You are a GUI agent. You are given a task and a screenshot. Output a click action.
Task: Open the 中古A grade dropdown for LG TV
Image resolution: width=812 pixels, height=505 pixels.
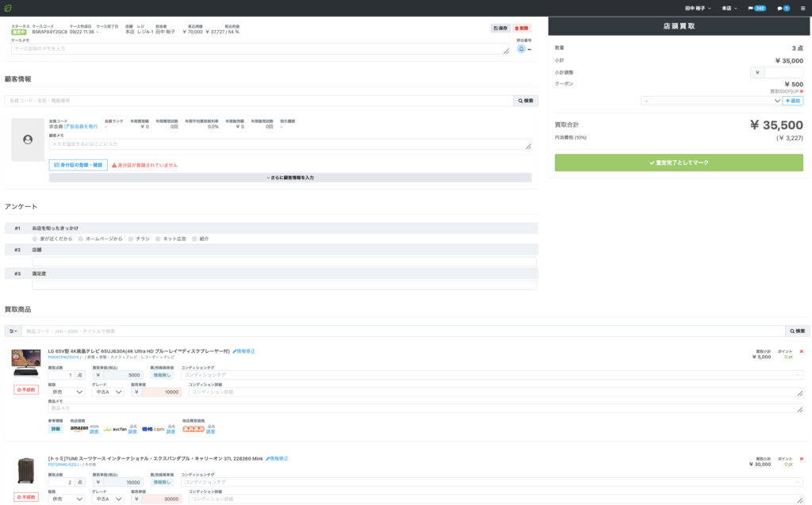point(108,392)
